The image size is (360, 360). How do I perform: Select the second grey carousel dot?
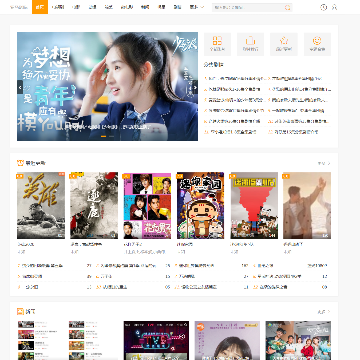click(x=111, y=136)
